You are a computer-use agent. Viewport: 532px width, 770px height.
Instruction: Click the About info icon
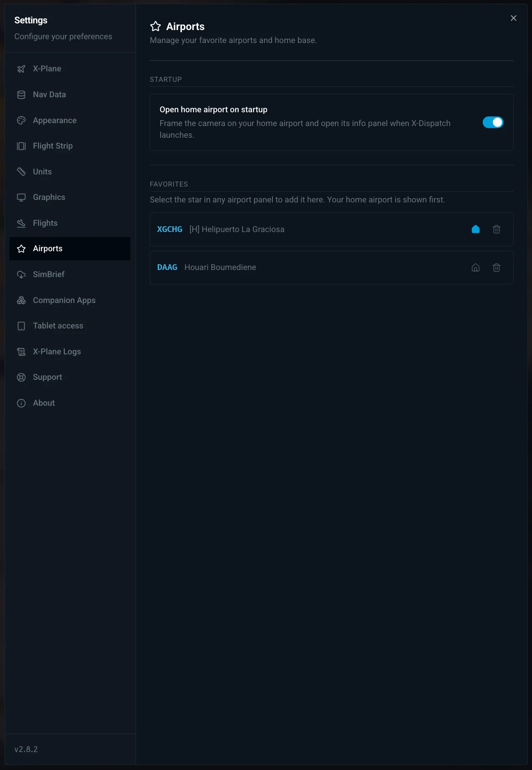[x=21, y=403]
